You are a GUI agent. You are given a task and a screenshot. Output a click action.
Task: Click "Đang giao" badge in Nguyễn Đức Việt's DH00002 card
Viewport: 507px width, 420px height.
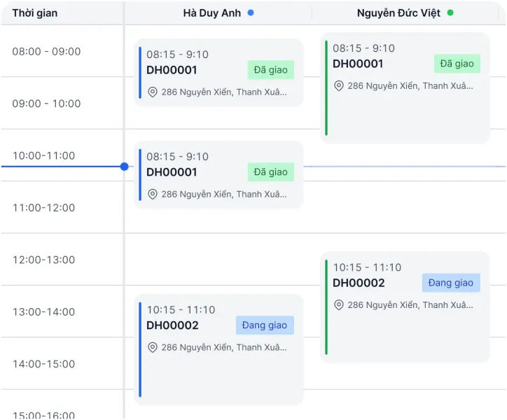click(x=451, y=283)
